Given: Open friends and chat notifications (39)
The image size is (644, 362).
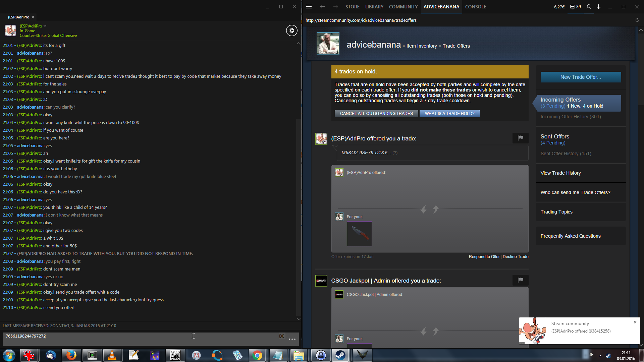Looking at the screenshot, I should [576, 7].
